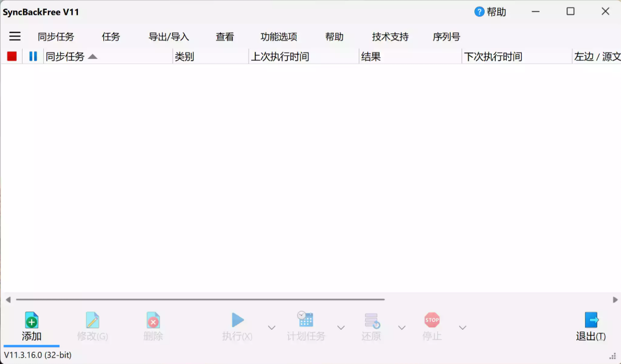Click the blue help question mark icon
621x364 pixels.
(x=478, y=11)
